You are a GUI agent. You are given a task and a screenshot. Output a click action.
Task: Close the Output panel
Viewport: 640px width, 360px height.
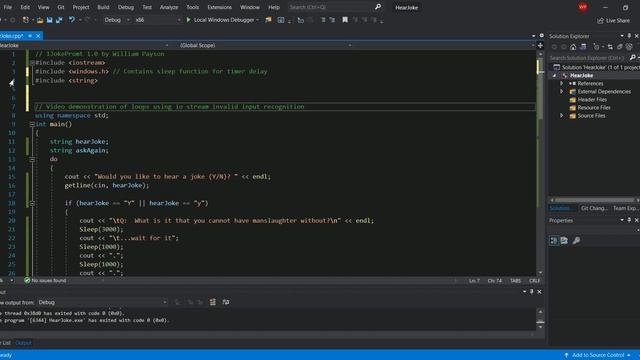click(x=539, y=292)
